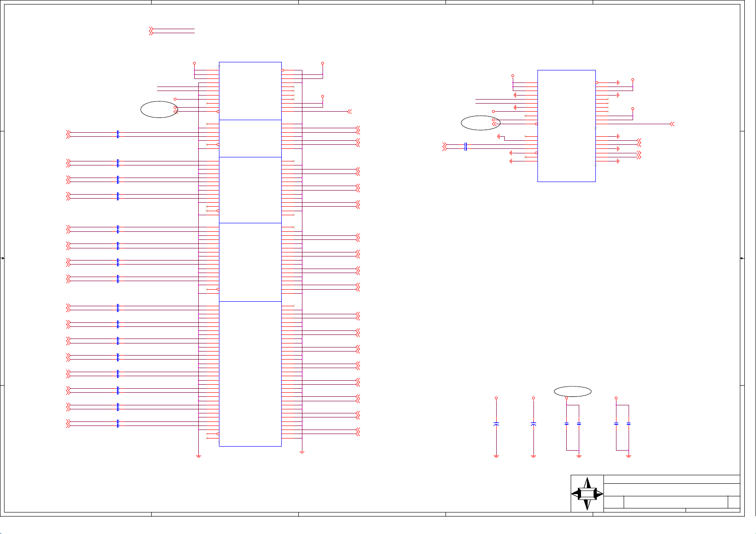Select the smaller blue-outlined IC symbol

coord(566,126)
